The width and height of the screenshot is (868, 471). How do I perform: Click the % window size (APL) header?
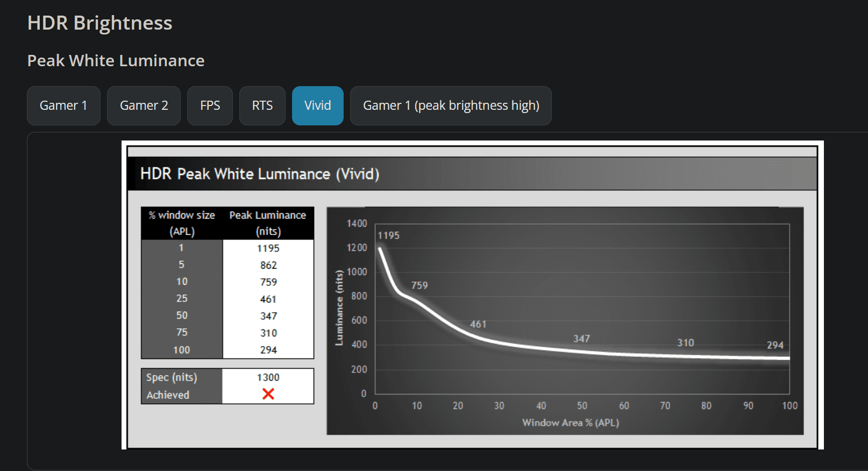[182, 223]
